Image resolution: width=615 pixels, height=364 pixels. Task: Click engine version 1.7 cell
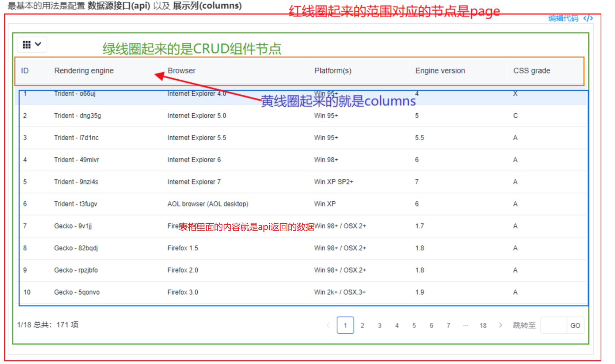click(420, 226)
